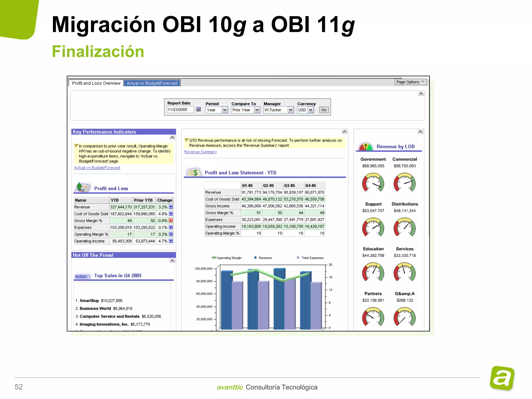Collapse the Hot Off The Press section
The image size is (532, 399).
[172, 261]
